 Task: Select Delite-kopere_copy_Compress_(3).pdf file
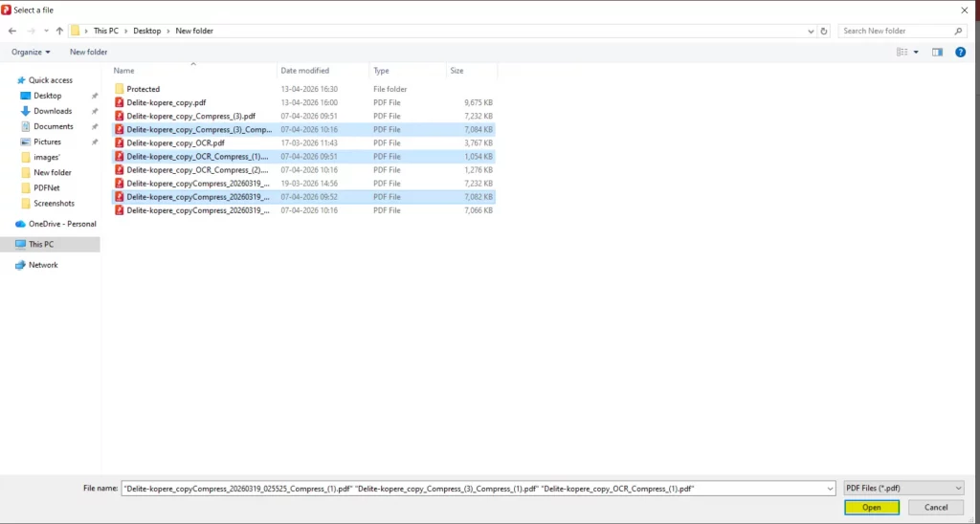point(303,116)
